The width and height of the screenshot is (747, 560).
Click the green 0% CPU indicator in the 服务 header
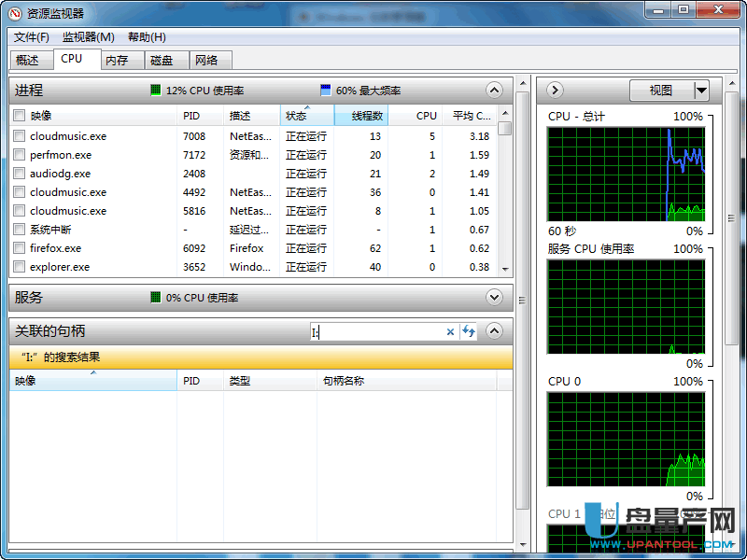[156, 298]
